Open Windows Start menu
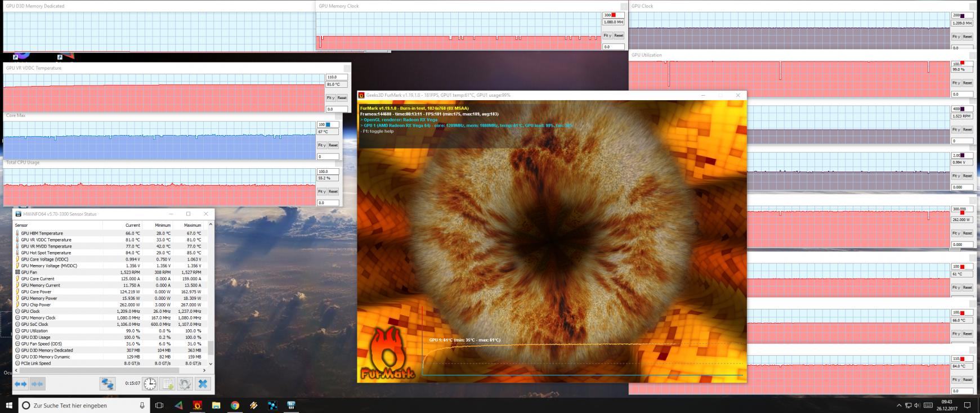This screenshot has height=413, width=980. (x=9, y=405)
